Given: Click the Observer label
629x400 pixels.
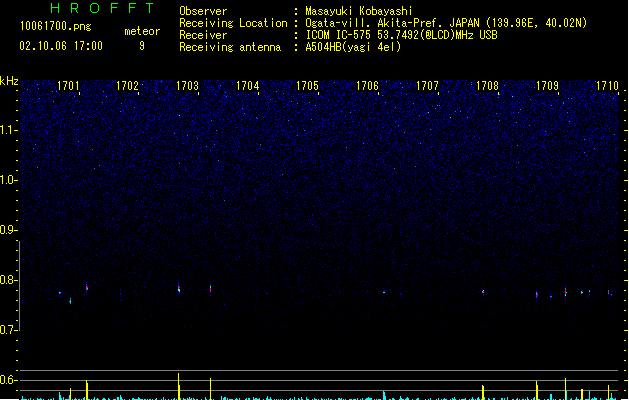Looking at the screenshot, I should (203, 11).
